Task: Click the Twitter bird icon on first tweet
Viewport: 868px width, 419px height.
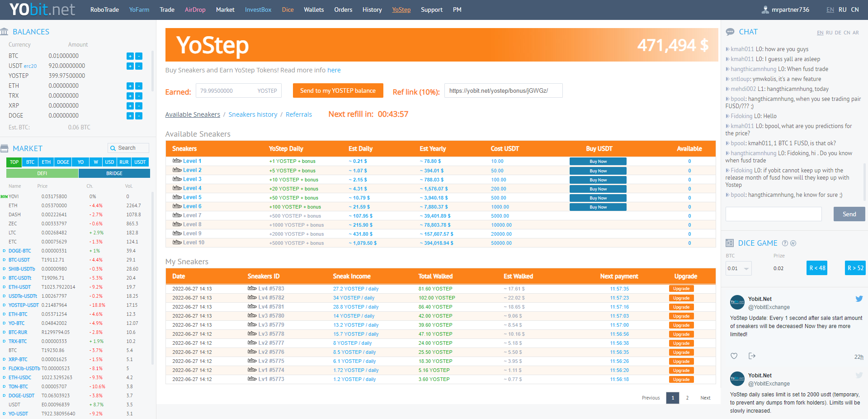Action: (859, 299)
